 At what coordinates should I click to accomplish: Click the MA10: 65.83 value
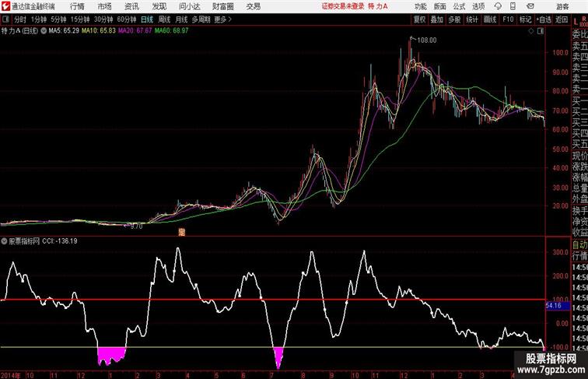(x=99, y=31)
